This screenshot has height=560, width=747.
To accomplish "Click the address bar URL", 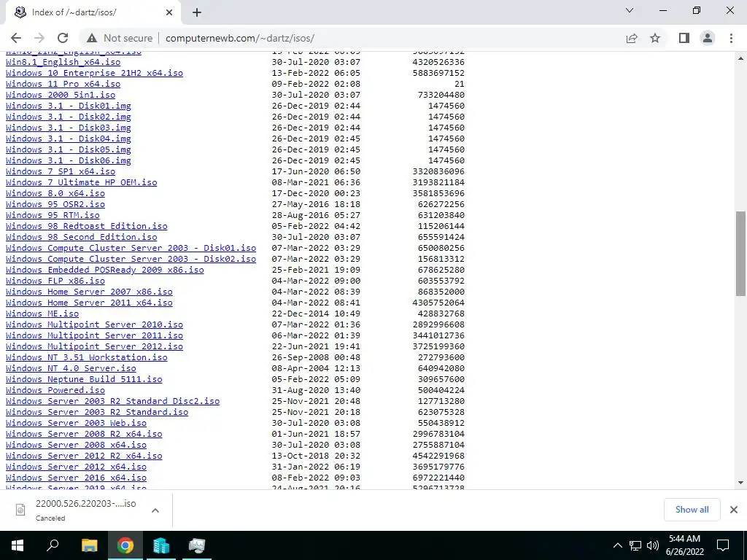I will tap(239, 38).
